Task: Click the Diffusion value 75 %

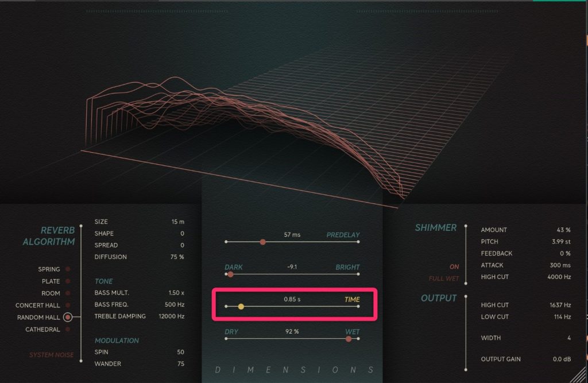Action: pos(177,257)
